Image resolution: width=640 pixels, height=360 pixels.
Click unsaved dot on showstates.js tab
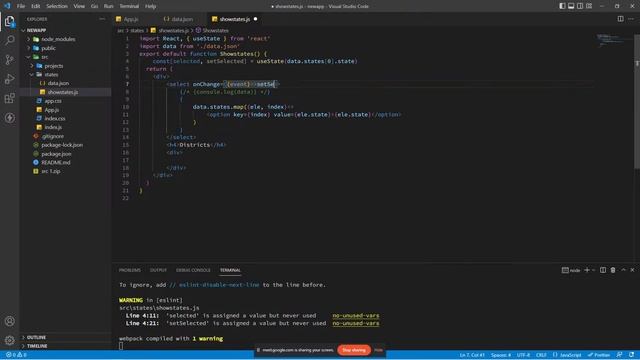(x=256, y=19)
